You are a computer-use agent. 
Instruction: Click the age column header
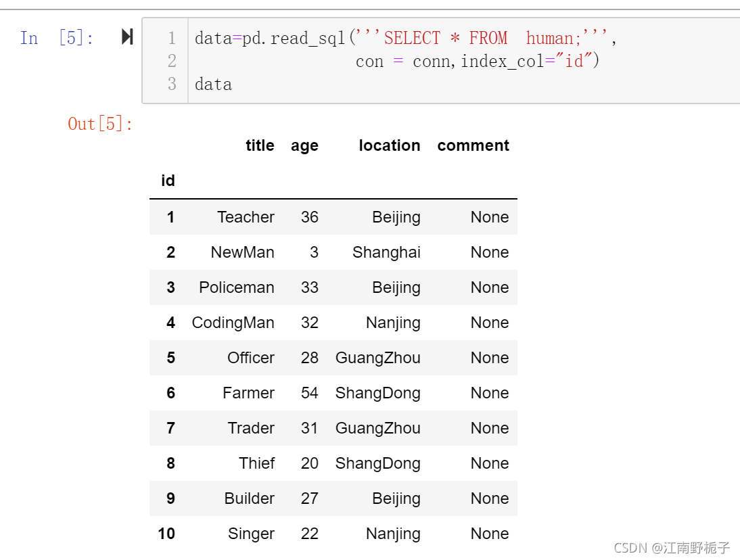point(304,145)
